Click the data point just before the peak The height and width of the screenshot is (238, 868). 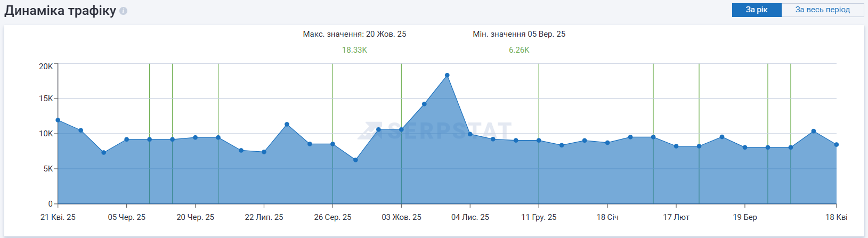(424, 104)
